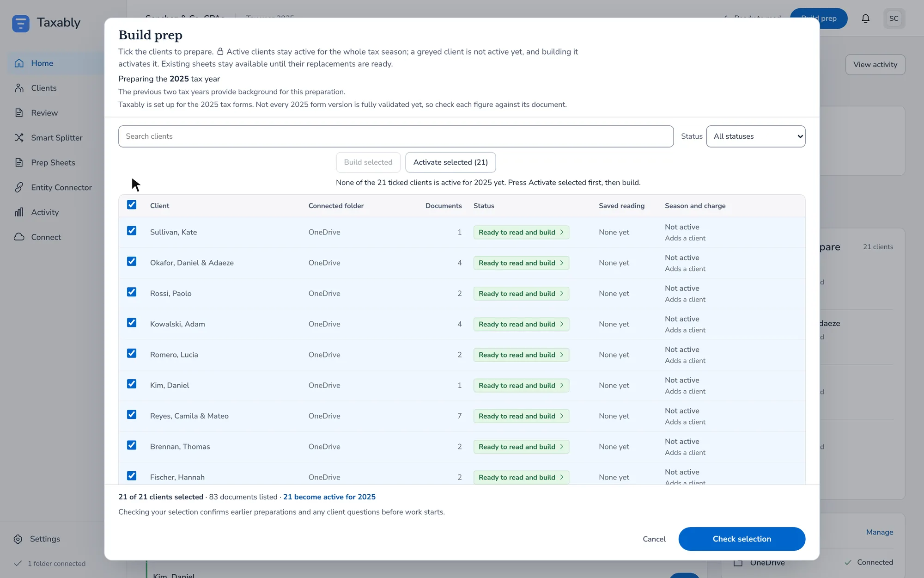The image size is (924, 578).
Task: Open notifications bell icon
Action: coord(865,18)
